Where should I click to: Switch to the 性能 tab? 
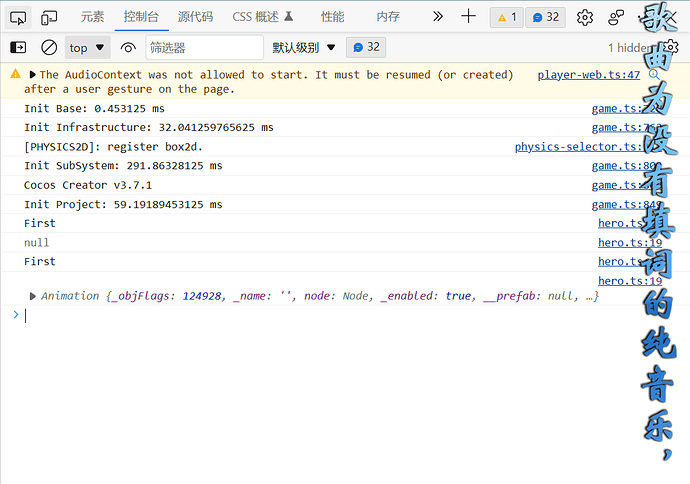pyautogui.click(x=333, y=17)
